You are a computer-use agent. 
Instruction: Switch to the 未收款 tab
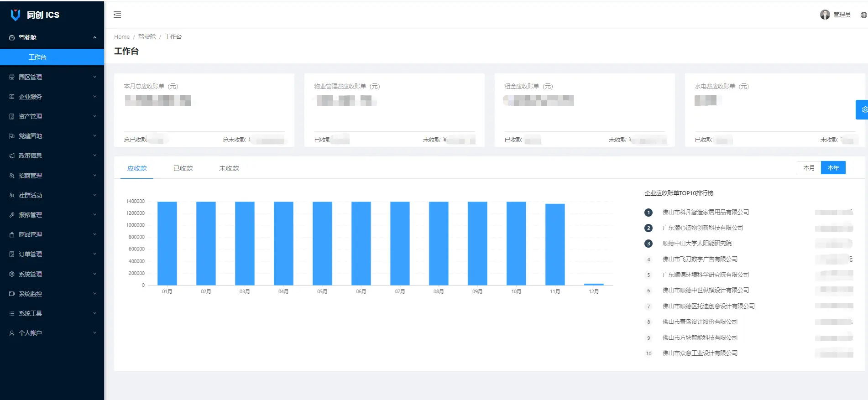click(x=229, y=168)
